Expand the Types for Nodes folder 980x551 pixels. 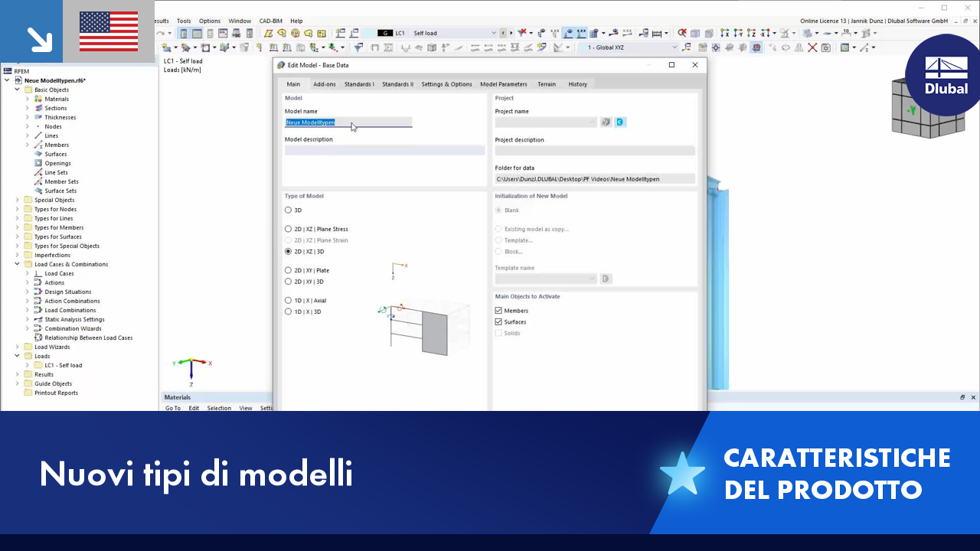(18, 209)
